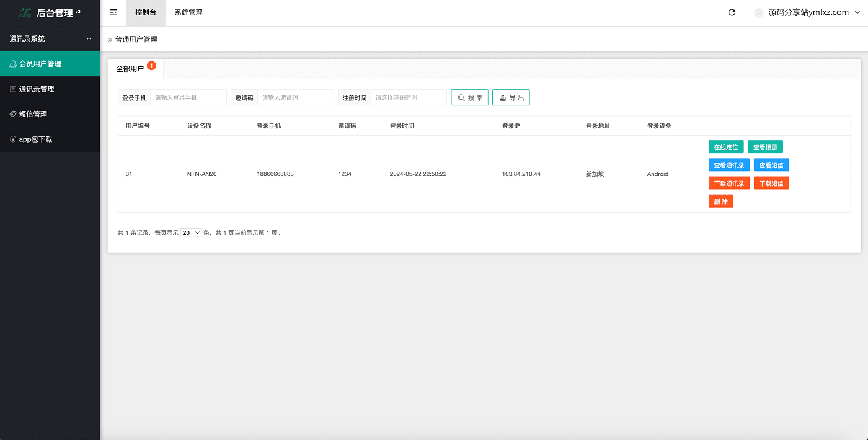Click the 查看短信 button
This screenshot has height=440, width=868.
point(771,165)
